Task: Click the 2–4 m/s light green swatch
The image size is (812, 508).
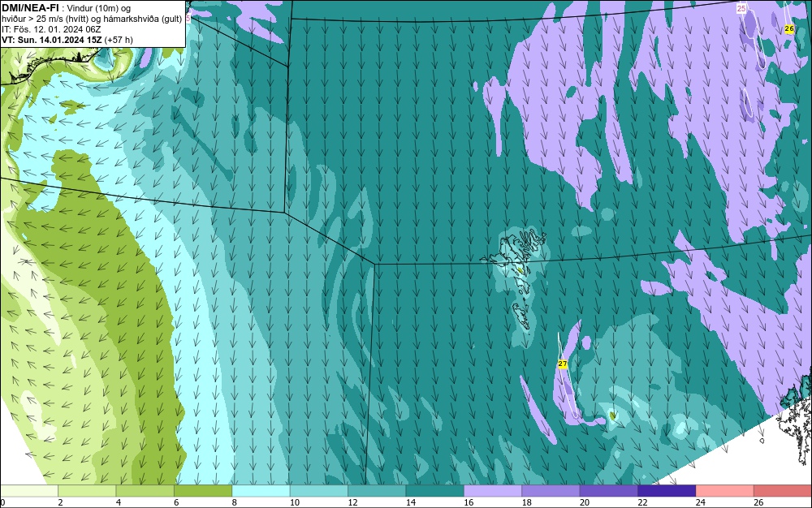Action: pyautogui.click(x=87, y=491)
